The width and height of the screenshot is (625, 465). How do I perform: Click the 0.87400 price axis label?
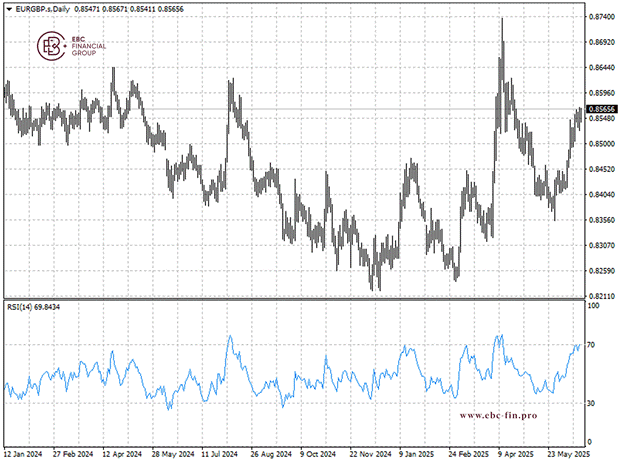602,17
